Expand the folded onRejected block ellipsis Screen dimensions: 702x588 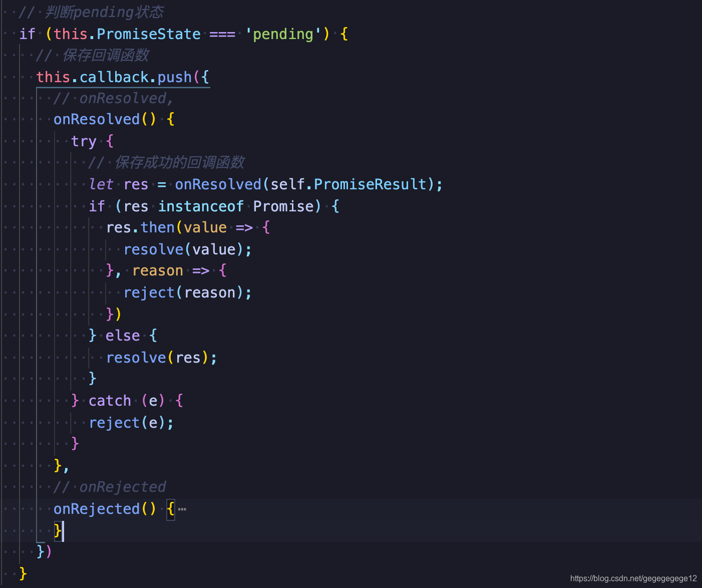(182, 509)
